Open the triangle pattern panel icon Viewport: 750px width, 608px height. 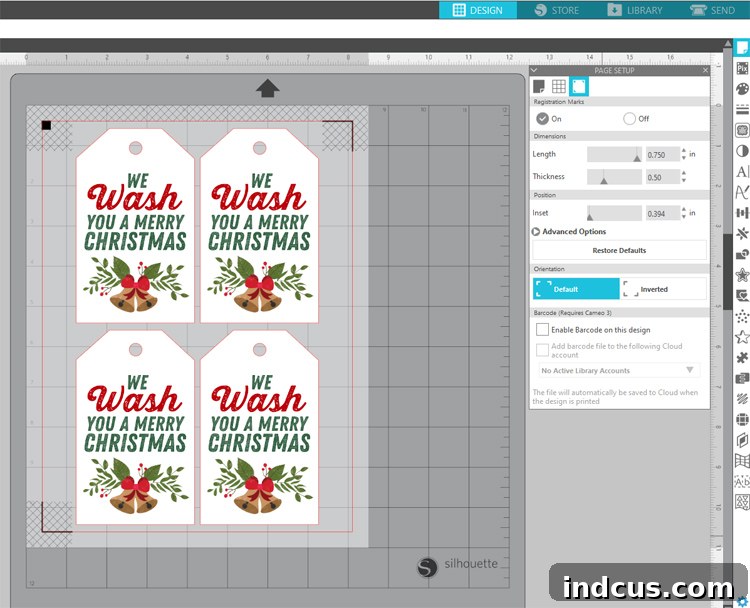click(x=742, y=502)
